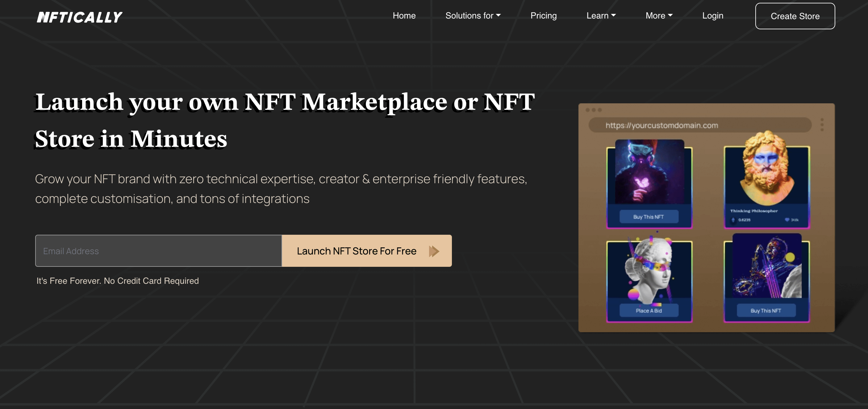
Task: Open the Learn dropdown menu
Action: [x=601, y=15]
